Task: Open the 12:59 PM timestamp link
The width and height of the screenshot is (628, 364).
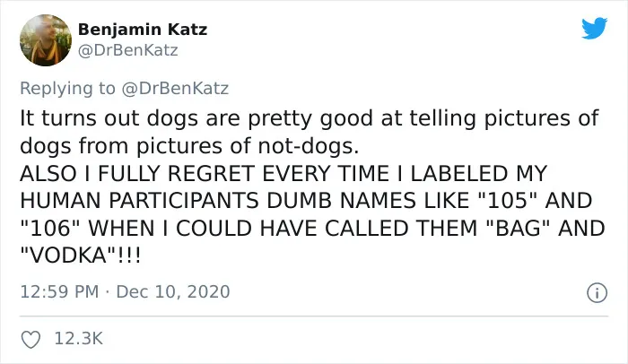Action: click(59, 291)
